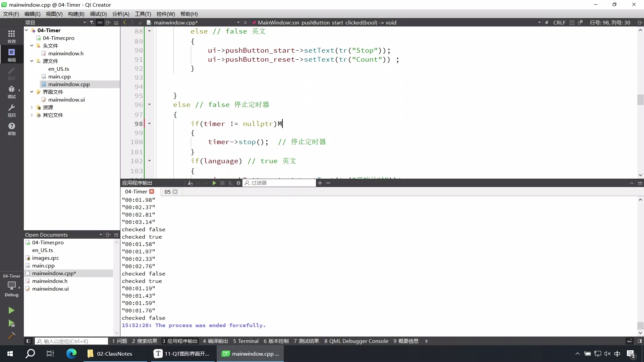The height and width of the screenshot is (362, 644).
Task: Collapse the 04-Timer project tree node
Action: coord(26,30)
